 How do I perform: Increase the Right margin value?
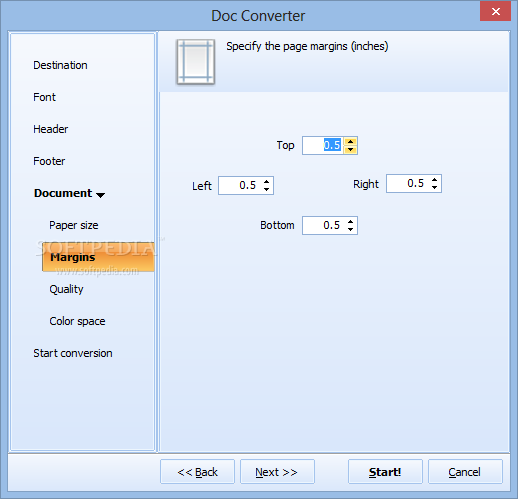tap(434, 179)
